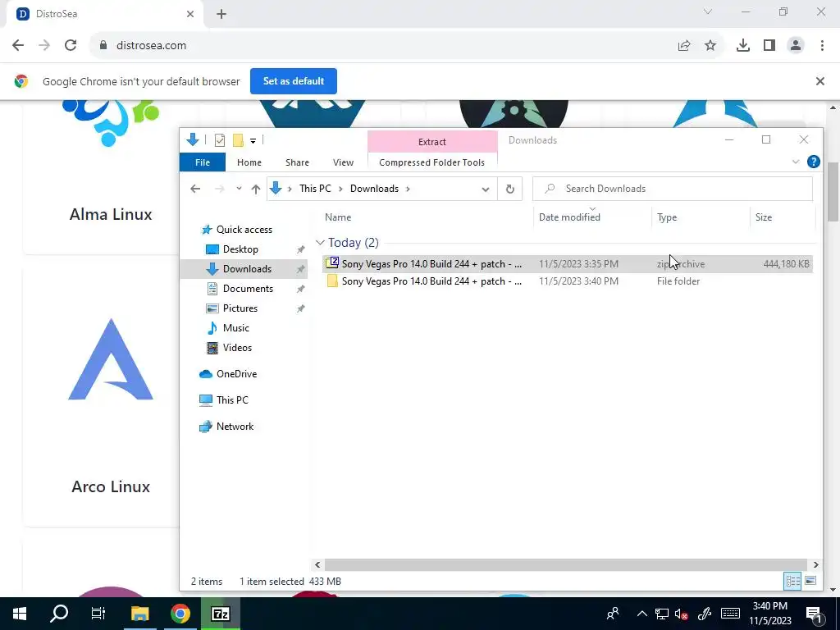
Task: Open taskbar Search
Action: pyautogui.click(x=59, y=614)
